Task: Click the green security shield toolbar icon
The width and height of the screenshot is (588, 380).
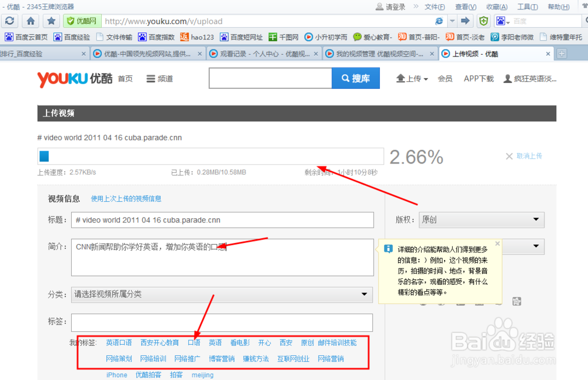Action: tap(484, 21)
